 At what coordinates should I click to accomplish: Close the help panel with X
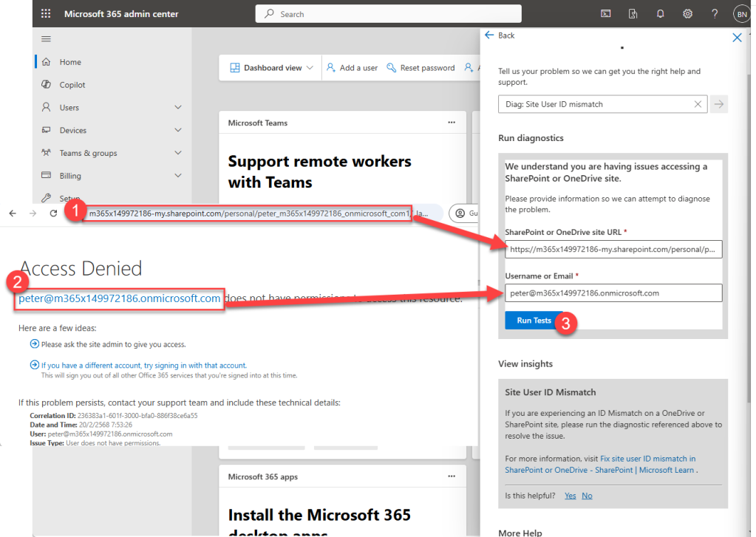pyautogui.click(x=737, y=38)
